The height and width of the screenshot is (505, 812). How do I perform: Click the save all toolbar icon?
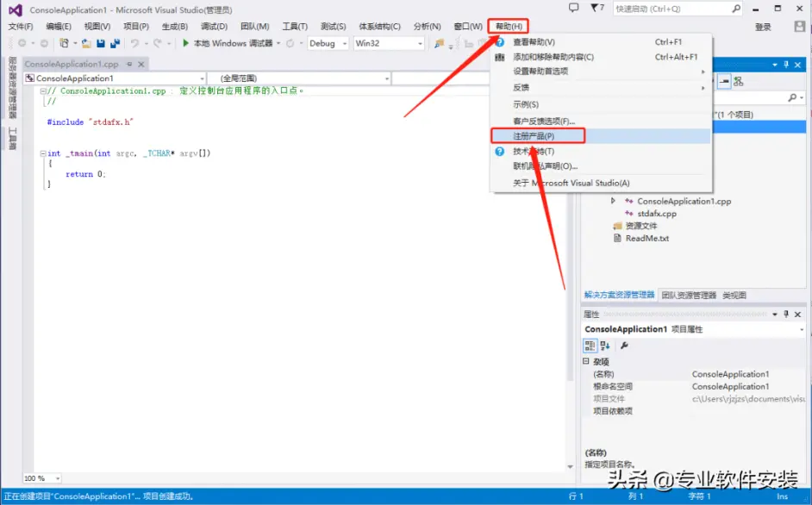pos(115,43)
